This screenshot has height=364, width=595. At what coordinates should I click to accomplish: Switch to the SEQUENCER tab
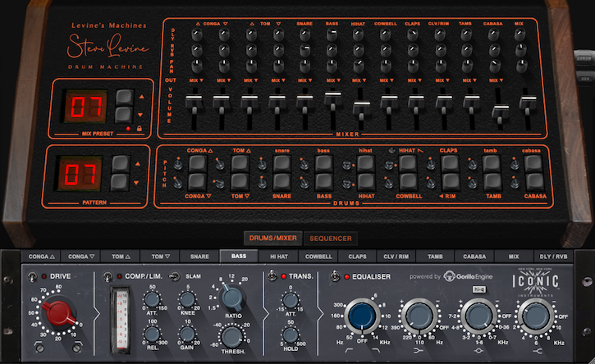point(331,239)
